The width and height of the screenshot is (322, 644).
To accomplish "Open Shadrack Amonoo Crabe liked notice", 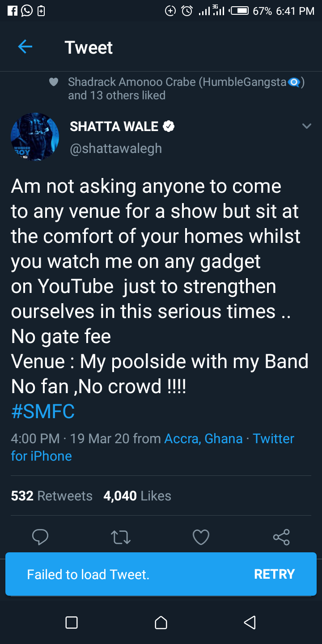I will 179,89.
